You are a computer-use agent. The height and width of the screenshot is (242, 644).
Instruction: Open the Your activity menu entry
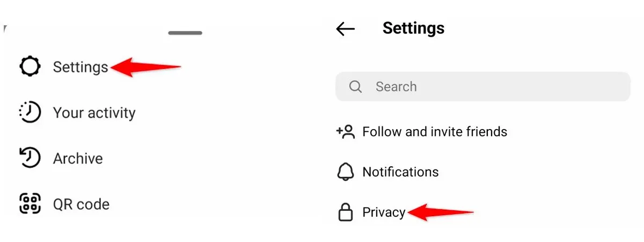(x=94, y=113)
